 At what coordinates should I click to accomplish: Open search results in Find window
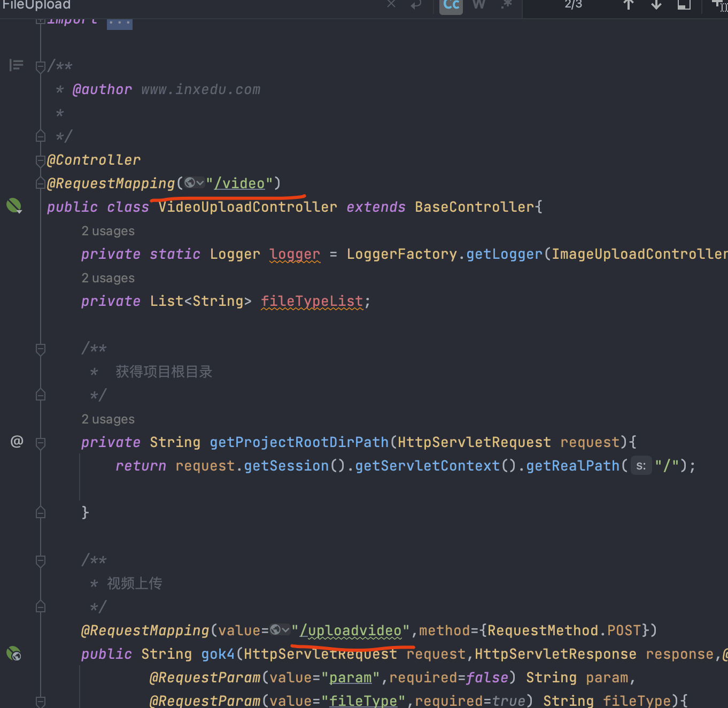pos(684,5)
